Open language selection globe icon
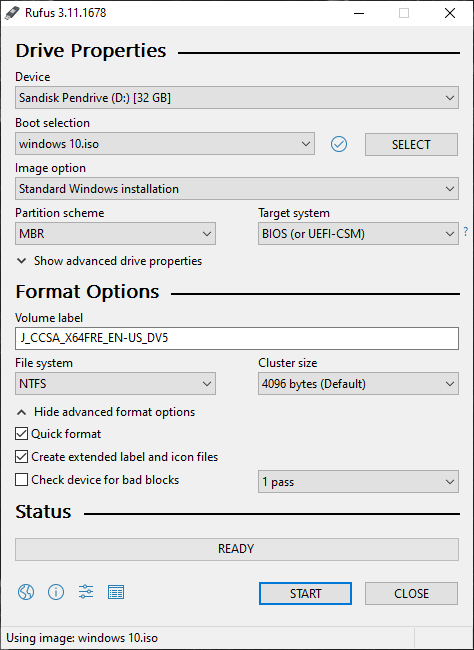The image size is (474, 650). [x=26, y=592]
